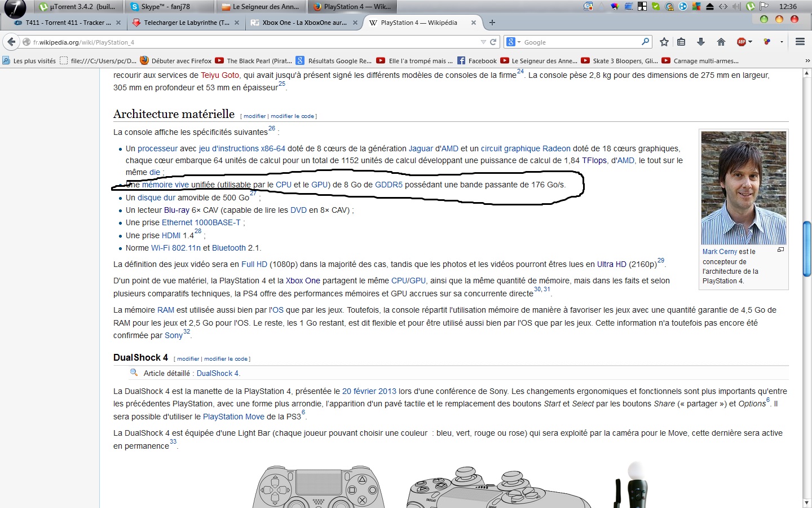Click the Mark Cerny photo thumbnail
Screen dimensions: 812x508
tap(743, 188)
